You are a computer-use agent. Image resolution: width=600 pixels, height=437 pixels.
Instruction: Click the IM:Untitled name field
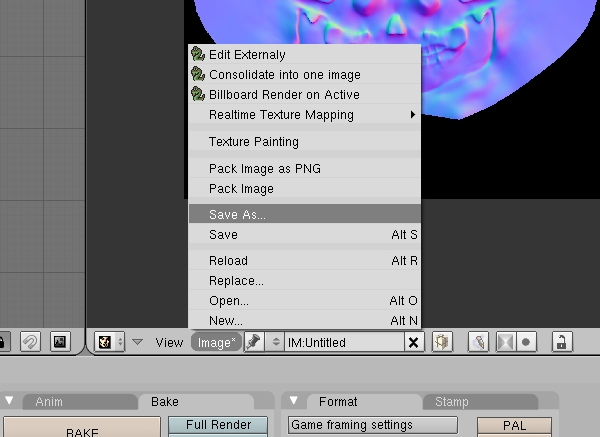(x=344, y=342)
